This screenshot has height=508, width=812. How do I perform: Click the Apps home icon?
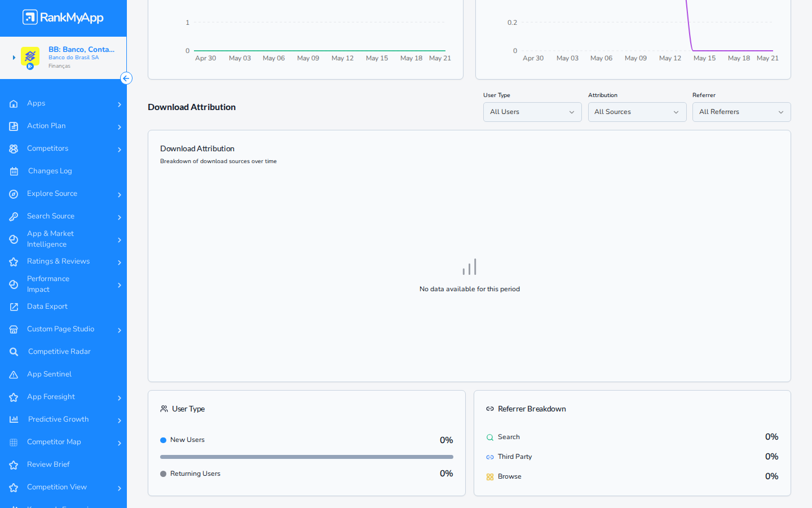click(x=14, y=104)
